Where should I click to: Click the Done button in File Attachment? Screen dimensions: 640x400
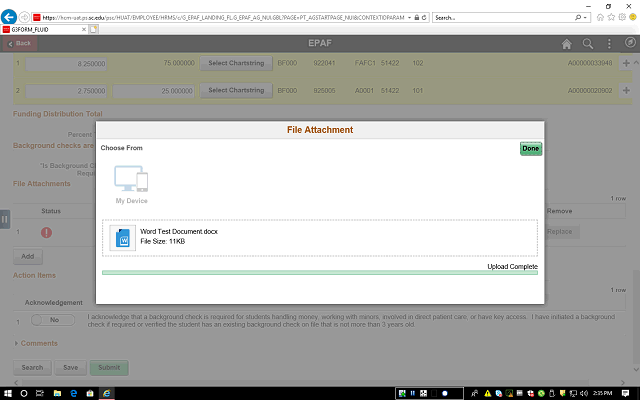tap(531, 149)
